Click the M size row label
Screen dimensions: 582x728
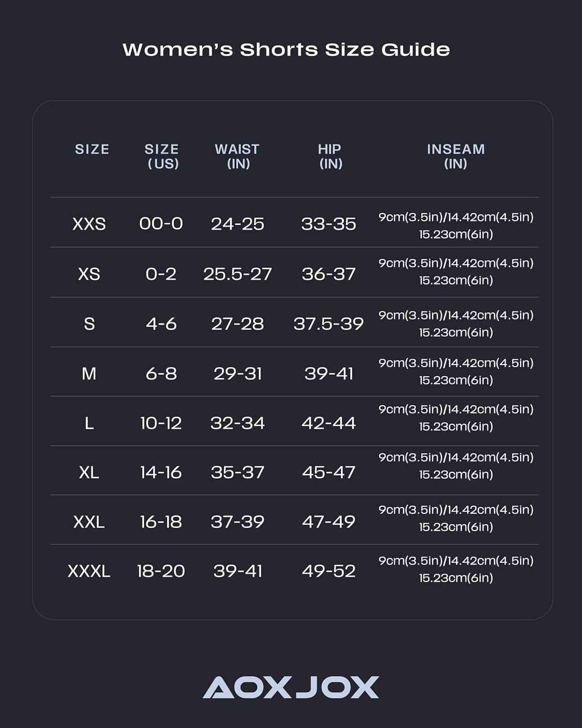point(89,374)
